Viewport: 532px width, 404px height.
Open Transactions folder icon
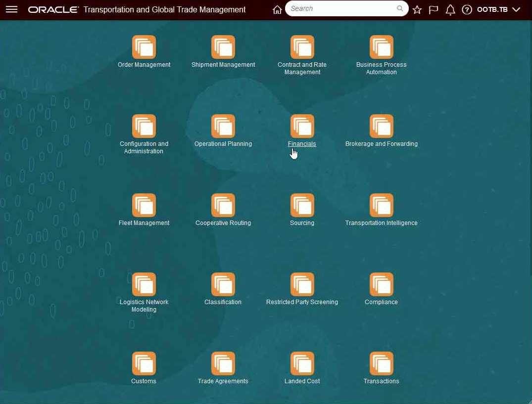pos(382,363)
